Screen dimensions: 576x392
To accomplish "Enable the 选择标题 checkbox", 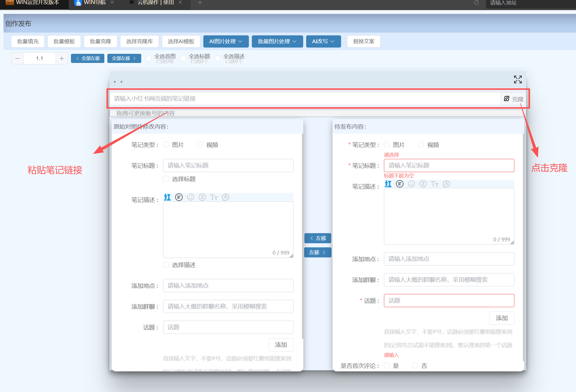I will tap(166, 179).
